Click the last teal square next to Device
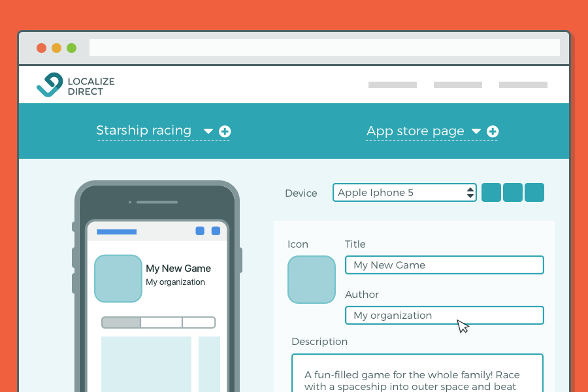The height and width of the screenshot is (392, 588). pyautogui.click(x=534, y=193)
